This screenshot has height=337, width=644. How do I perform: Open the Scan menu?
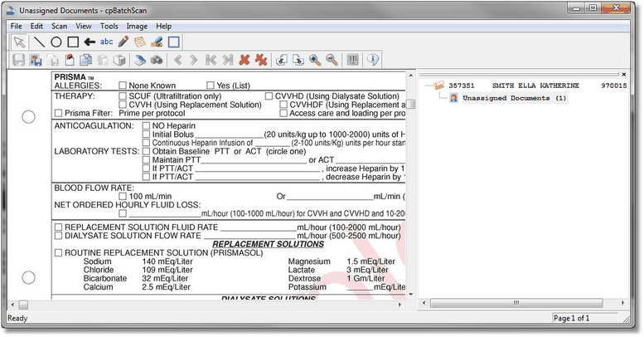[x=59, y=27]
